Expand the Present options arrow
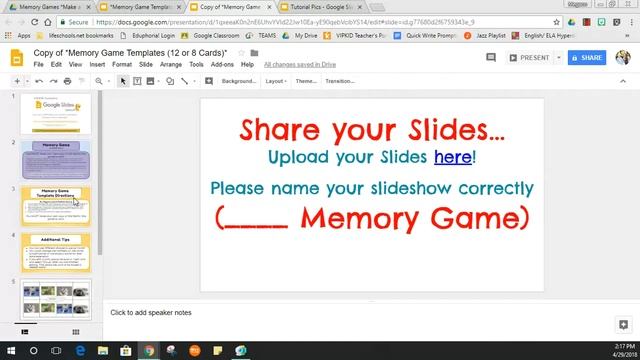Image resolution: width=640 pixels, height=360 pixels. pos(559,58)
